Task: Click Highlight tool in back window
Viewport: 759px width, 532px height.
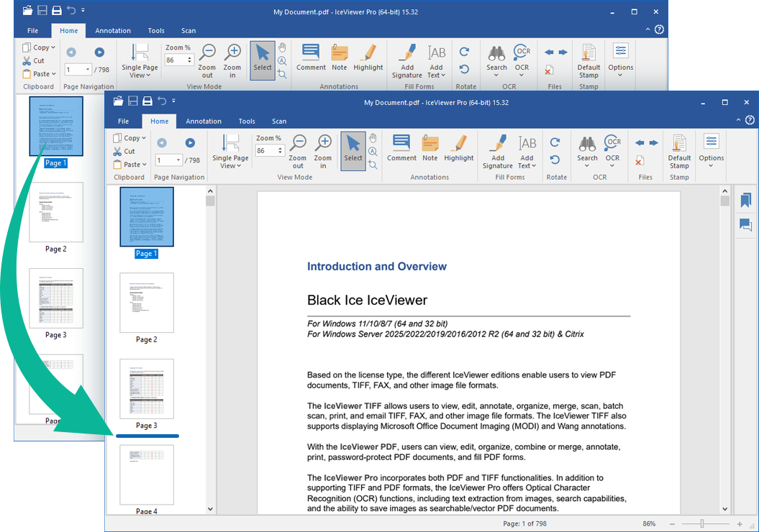Action: point(368,57)
